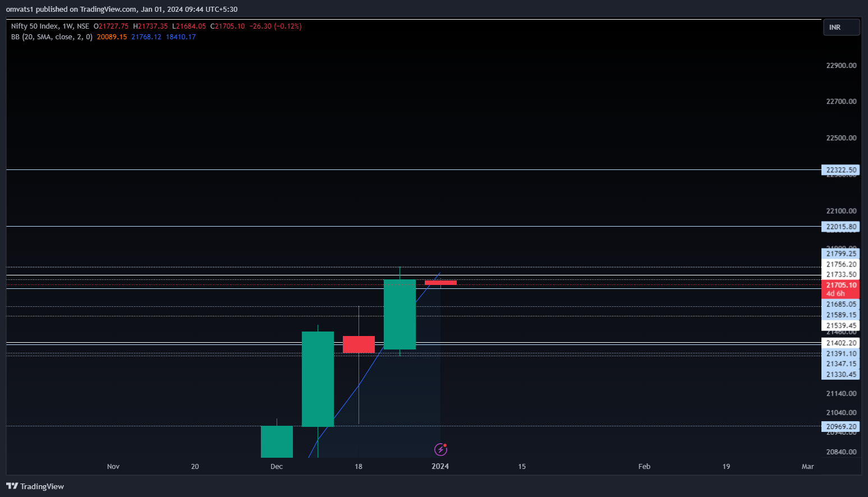Click the change value -26.30 (-0.12%)
Viewport: 868px width, 497px height.
[275, 26]
